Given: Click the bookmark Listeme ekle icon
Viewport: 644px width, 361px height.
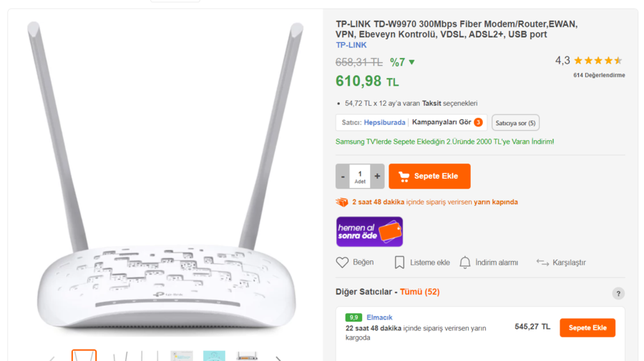Looking at the screenshot, I should point(399,262).
